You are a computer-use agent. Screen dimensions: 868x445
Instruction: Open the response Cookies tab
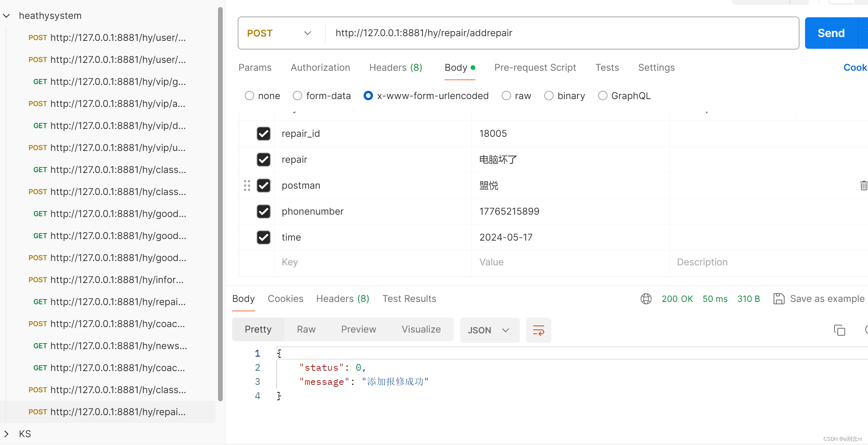(x=285, y=299)
